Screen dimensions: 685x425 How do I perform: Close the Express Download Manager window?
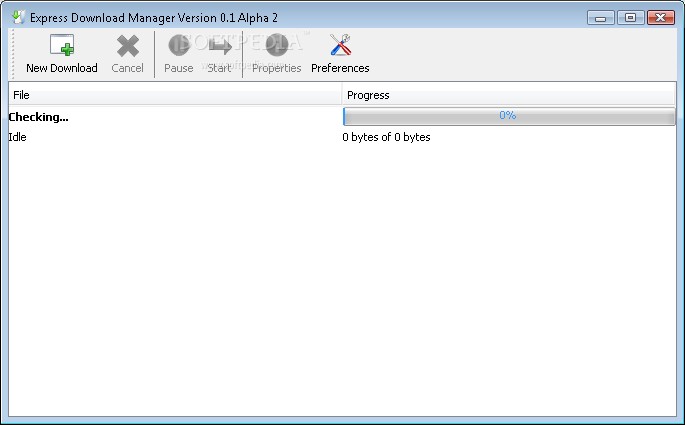pos(661,17)
